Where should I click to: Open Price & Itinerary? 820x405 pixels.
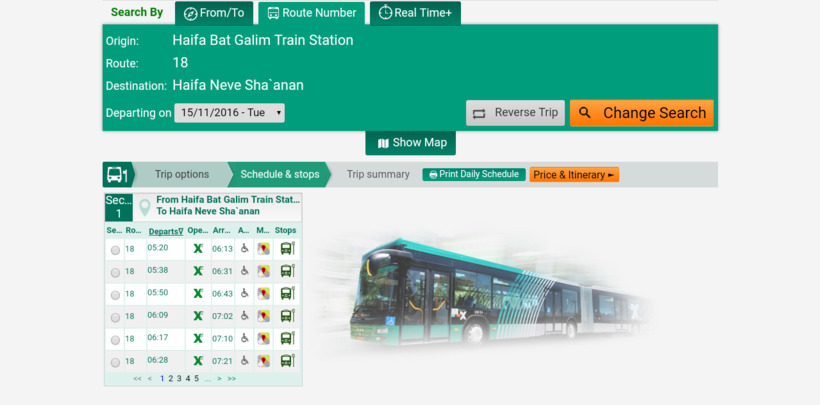pos(574,175)
